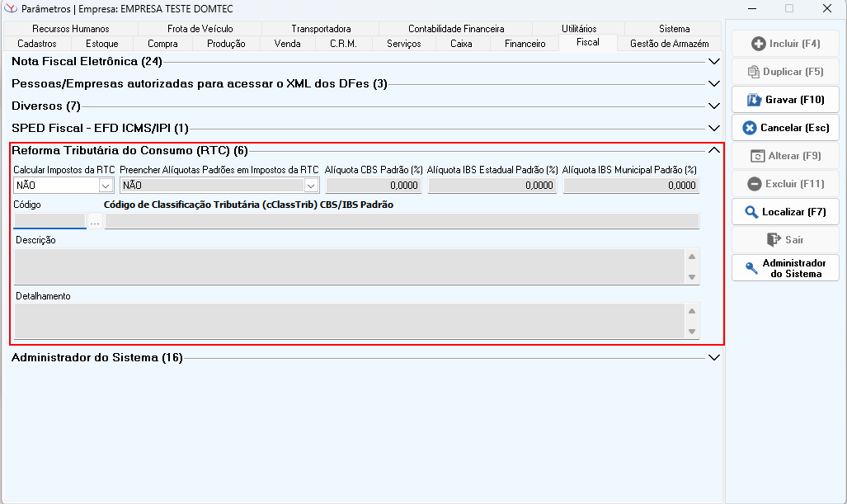Click the ellipsis lookup button beside Código
The width and height of the screenshot is (847, 504).
[x=95, y=221]
